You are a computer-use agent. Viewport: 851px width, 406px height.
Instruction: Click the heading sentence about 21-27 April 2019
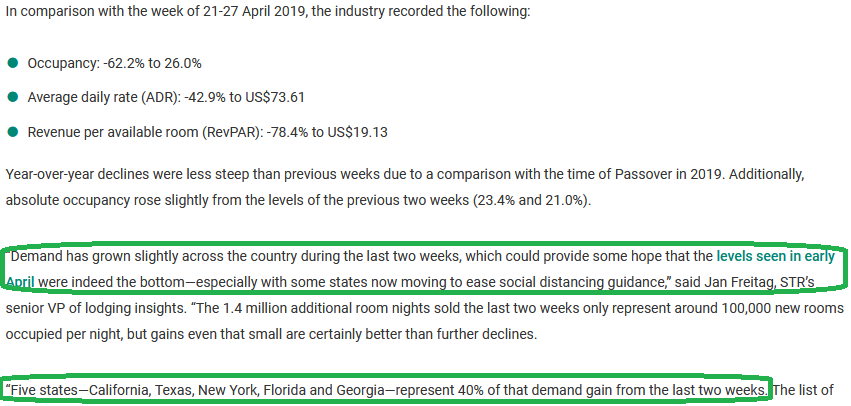tap(268, 12)
